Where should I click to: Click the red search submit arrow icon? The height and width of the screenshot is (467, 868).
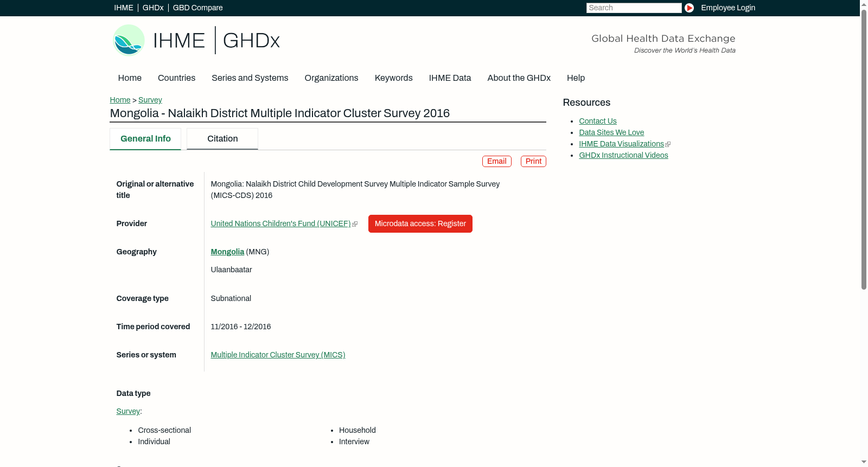[x=689, y=8]
